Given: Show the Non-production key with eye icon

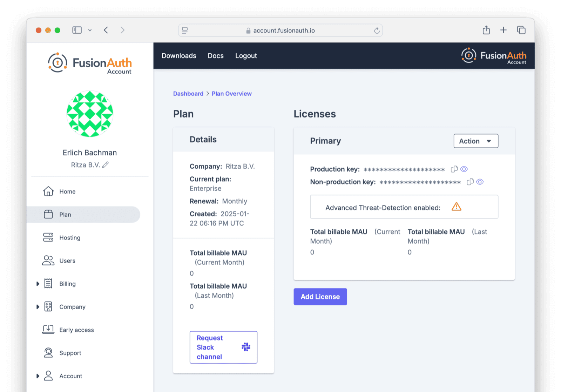Looking at the screenshot, I should [480, 182].
